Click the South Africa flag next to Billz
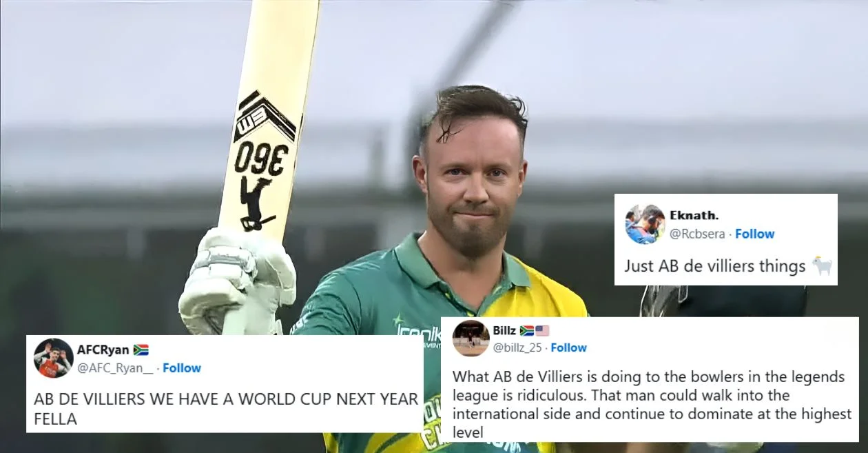The width and height of the screenshot is (868, 453). (x=527, y=330)
